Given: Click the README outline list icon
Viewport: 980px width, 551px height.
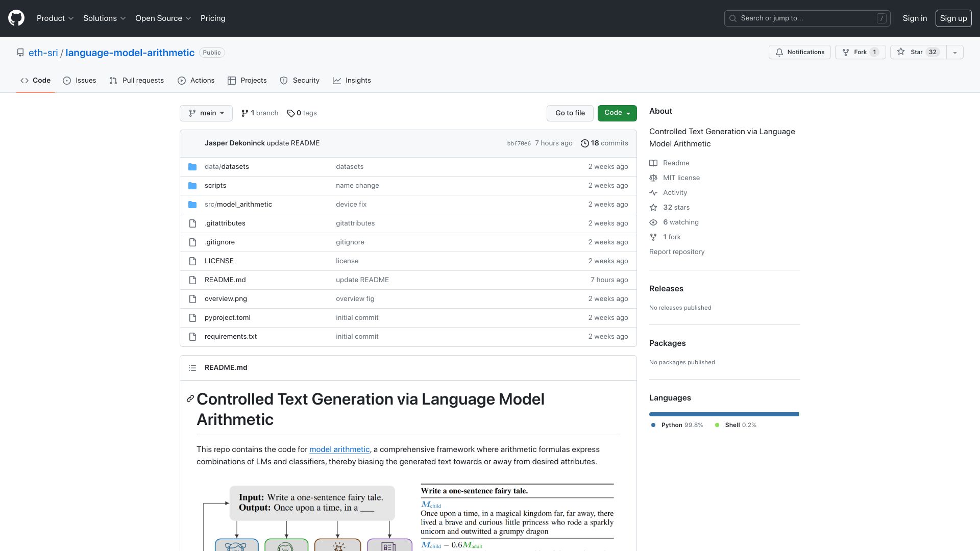Looking at the screenshot, I should [x=192, y=368].
